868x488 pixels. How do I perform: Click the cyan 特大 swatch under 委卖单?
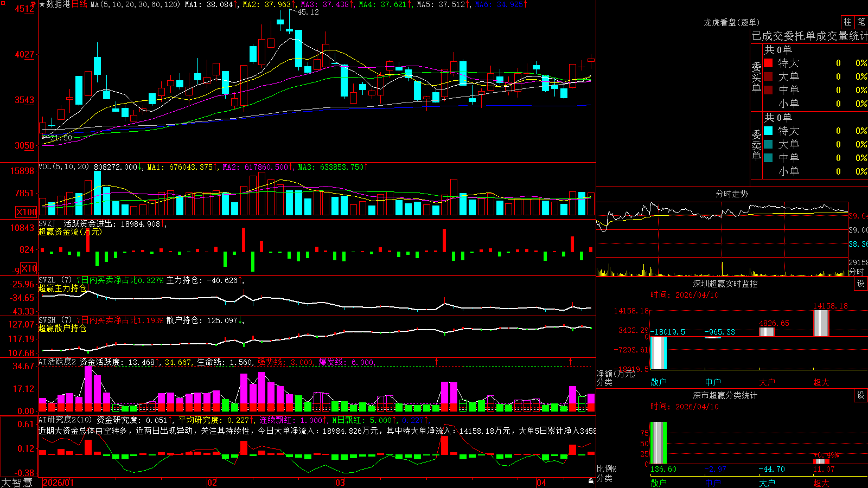tap(768, 131)
